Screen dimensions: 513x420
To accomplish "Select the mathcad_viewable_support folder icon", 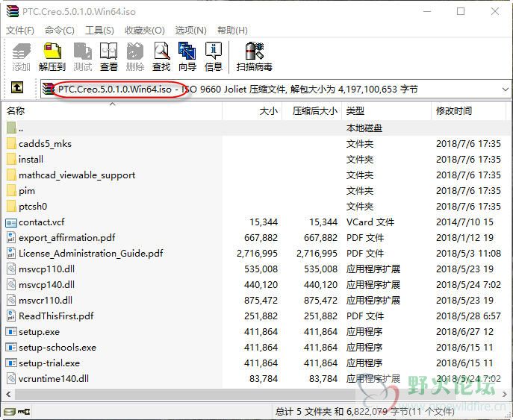I will pos(11,175).
